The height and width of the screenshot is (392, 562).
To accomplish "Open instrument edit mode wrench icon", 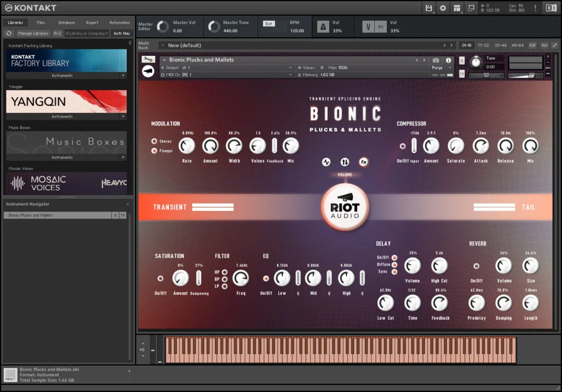I will click(148, 59).
